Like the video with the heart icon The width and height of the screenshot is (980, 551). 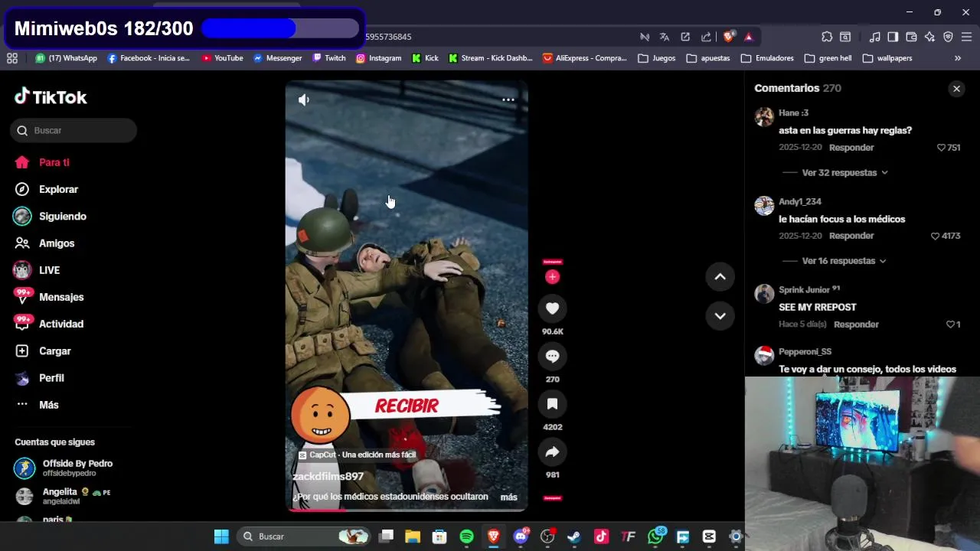tap(552, 308)
